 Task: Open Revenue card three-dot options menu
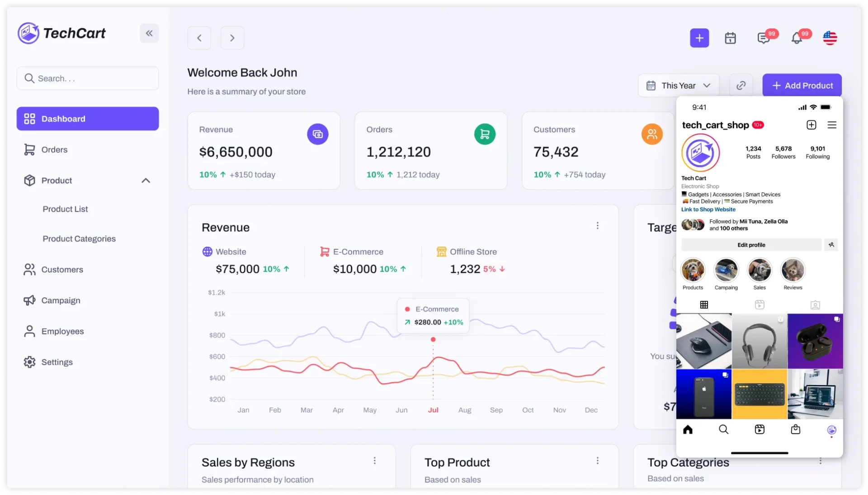[x=597, y=225]
